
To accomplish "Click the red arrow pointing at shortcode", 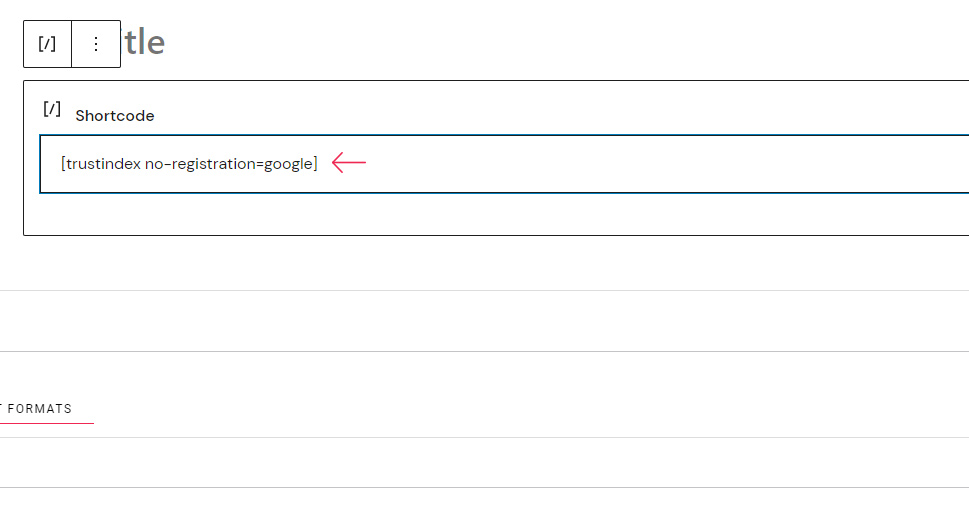I will pyautogui.click(x=349, y=163).
